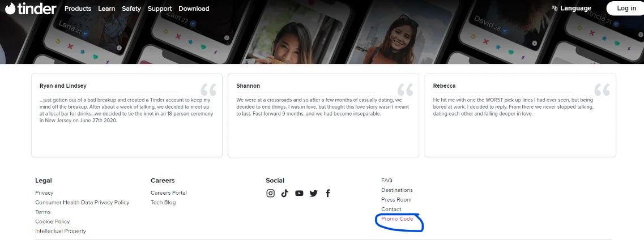Image resolution: width=644 pixels, height=244 pixels.
Task: Open the Promo Code link
Action: tap(397, 219)
